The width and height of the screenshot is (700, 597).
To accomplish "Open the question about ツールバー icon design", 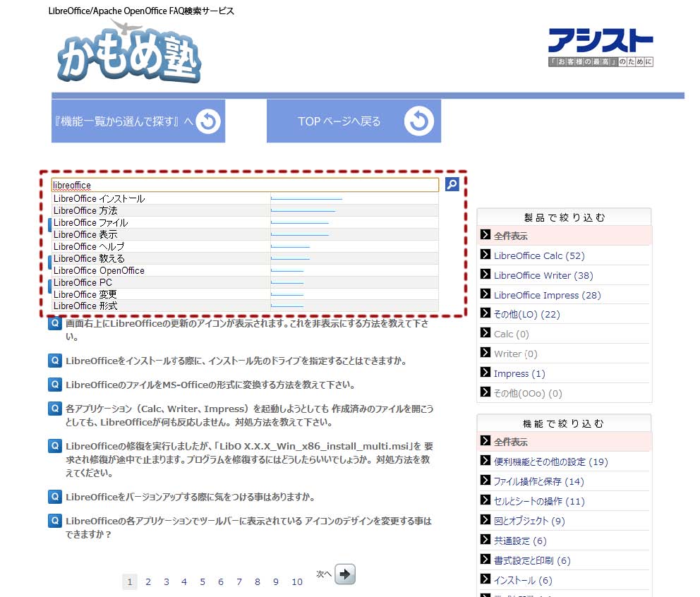I will click(248, 527).
